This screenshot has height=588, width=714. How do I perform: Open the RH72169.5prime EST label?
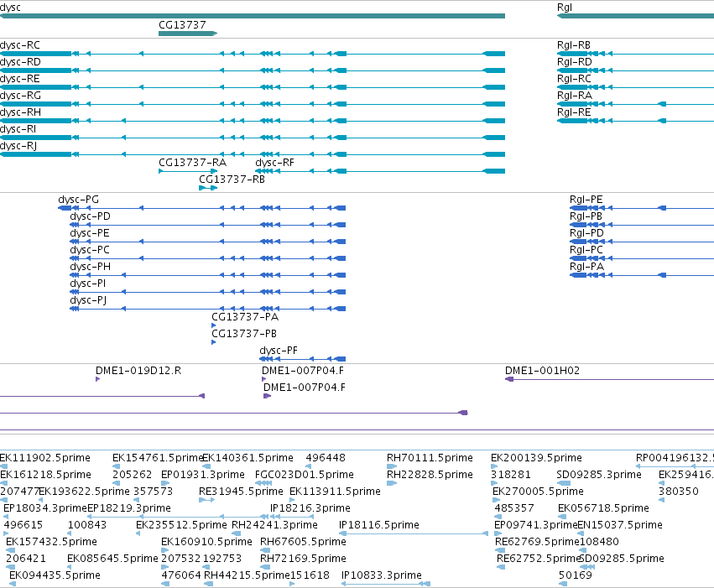pos(303,559)
